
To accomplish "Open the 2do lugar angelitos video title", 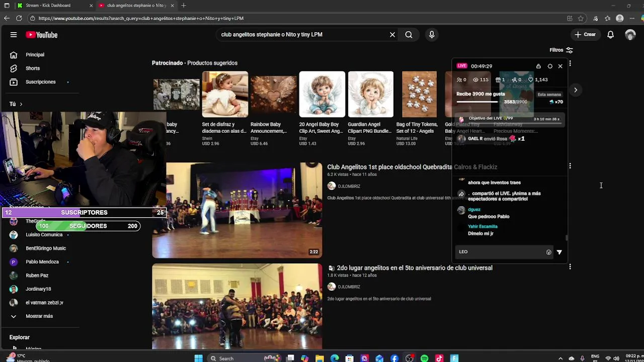I will [x=415, y=268].
